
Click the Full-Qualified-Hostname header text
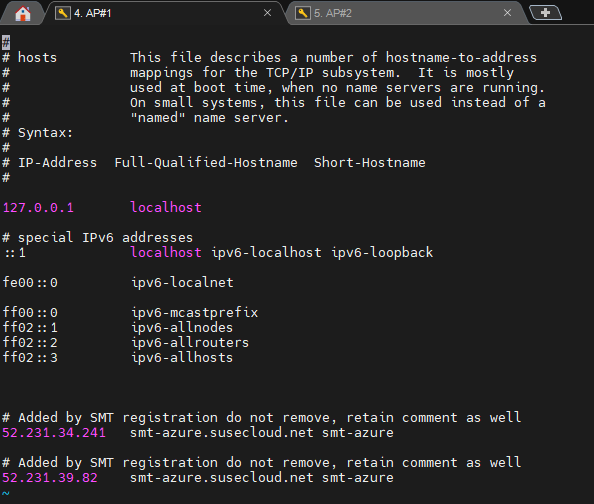coord(206,163)
